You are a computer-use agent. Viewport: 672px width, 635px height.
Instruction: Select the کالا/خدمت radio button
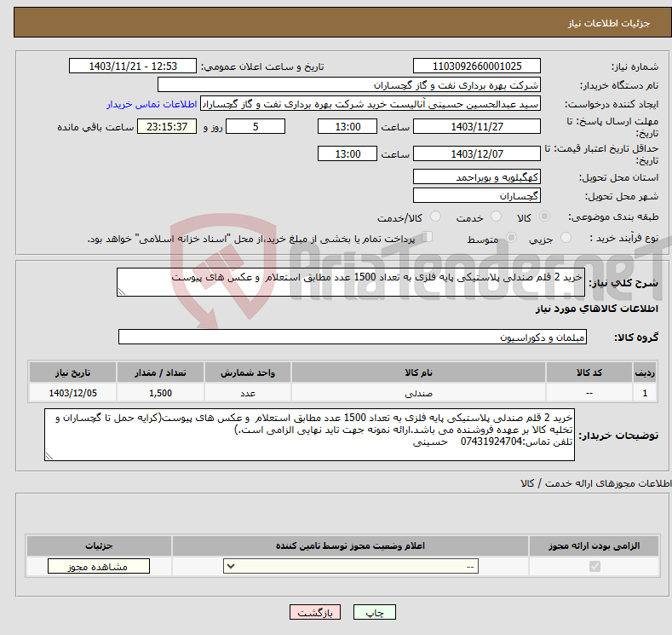pos(435,216)
